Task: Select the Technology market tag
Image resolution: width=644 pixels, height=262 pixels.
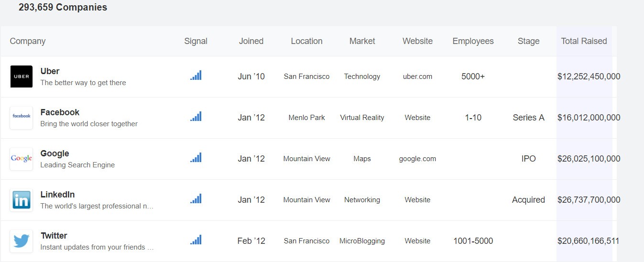Action: point(362,76)
